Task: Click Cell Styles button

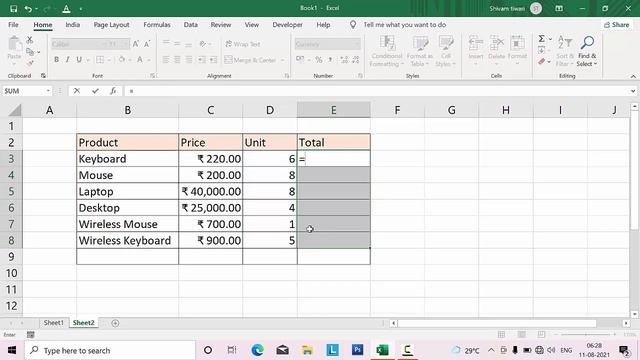Action: point(446,51)
